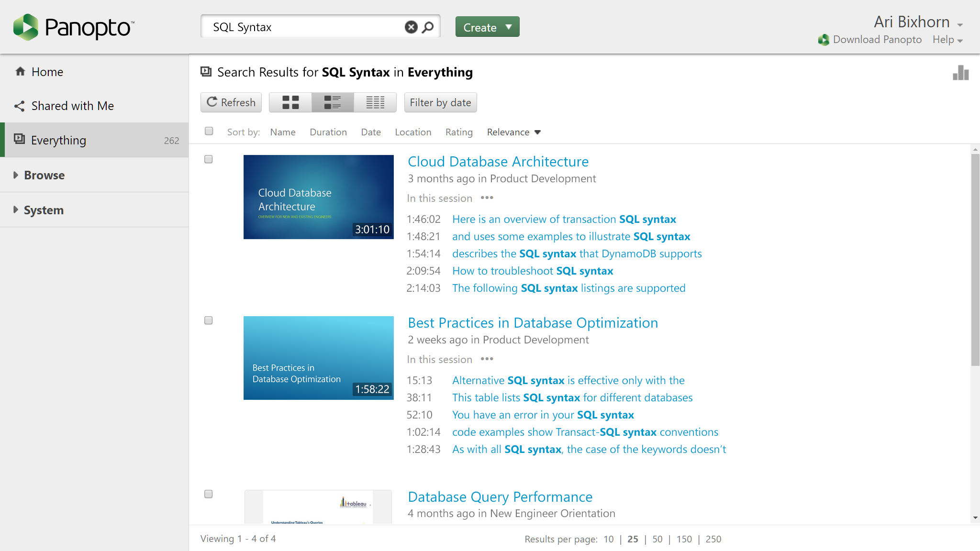Open more options dots for Cloud Database Architecture
This screenshot has width=980, height=551.
click(487, 198)
